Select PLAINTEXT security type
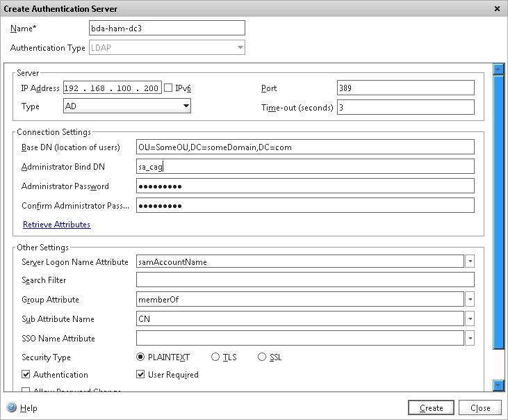508x420 pixels. pos(141,357)
